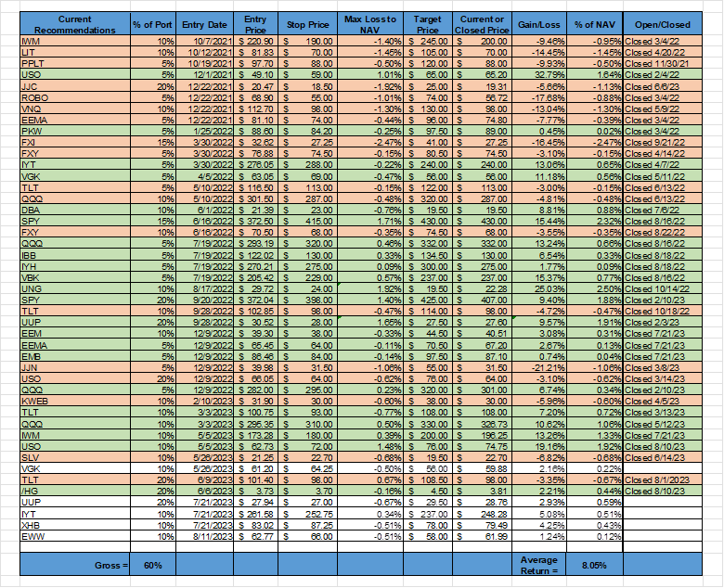724x588 pixels.
Task: Select the 'ROBO' ticker cell
Action: pos(75,97)
